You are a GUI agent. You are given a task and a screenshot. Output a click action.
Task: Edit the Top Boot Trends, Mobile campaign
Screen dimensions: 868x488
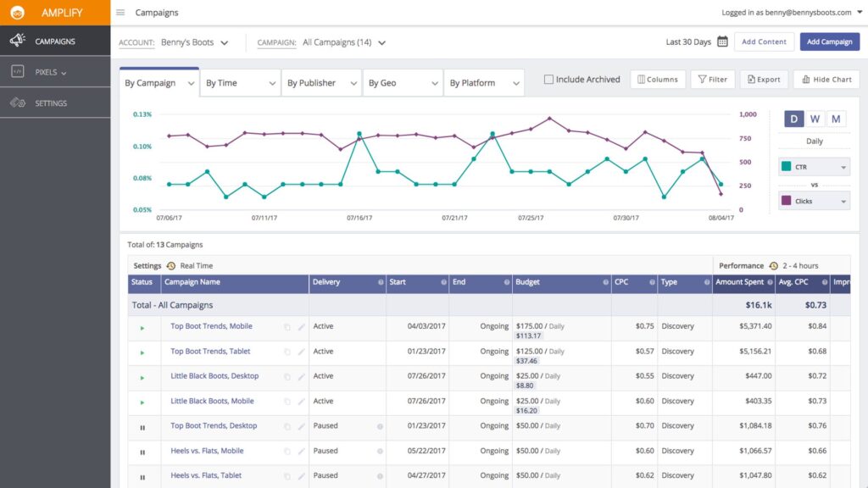pos(301,326)
